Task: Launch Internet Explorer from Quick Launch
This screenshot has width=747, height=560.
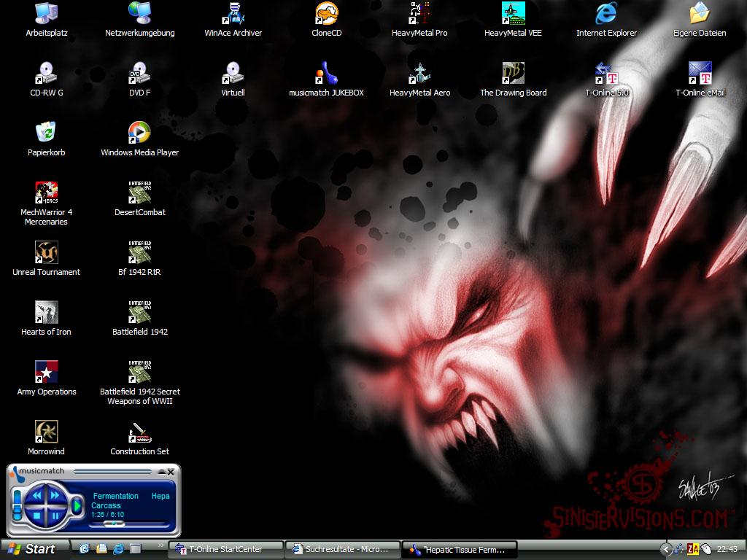Action: [x=118, y=549]
